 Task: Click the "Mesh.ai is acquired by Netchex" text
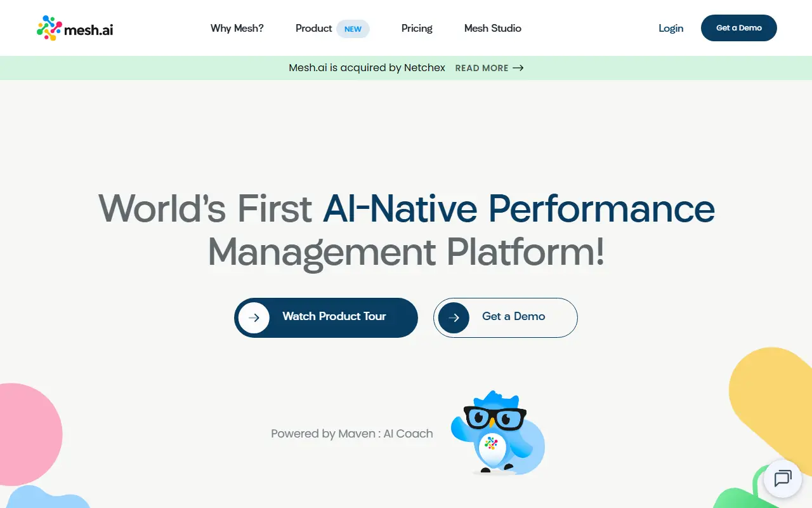[367, 68]
